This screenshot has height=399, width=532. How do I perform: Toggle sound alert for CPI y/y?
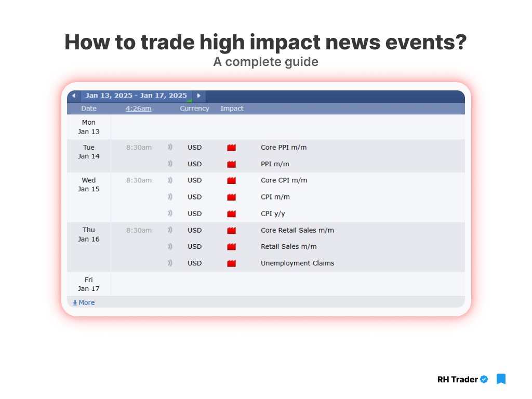tap(170, 214)
